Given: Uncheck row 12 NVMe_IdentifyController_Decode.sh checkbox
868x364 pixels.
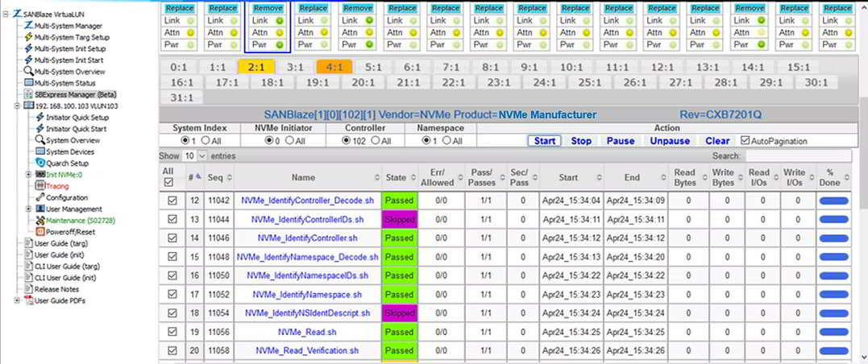Looking at the screenshot, I should coord(172,201).
